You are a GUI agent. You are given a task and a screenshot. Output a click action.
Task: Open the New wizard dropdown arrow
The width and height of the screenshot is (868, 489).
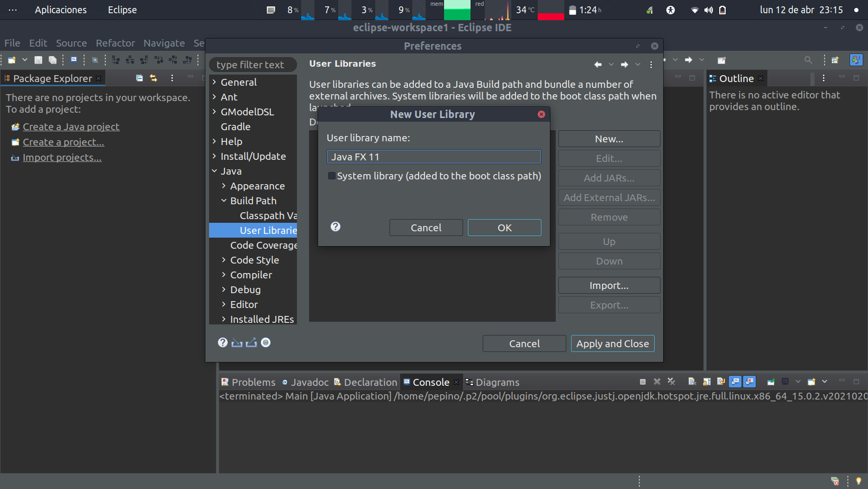point(25,60)
